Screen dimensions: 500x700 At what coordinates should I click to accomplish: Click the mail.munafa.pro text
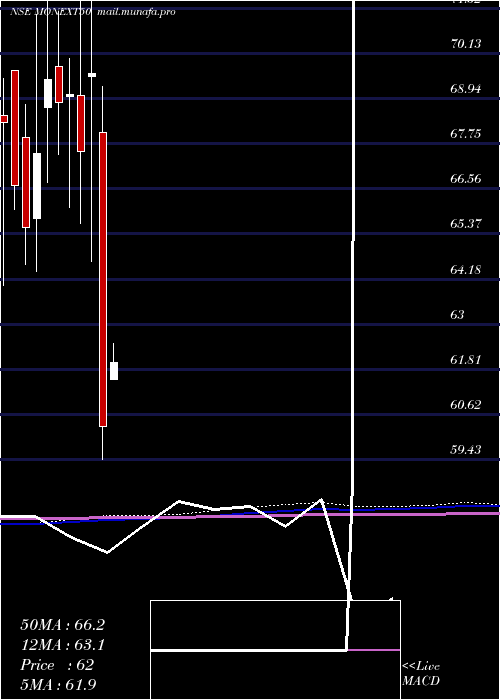coord(135,12)
